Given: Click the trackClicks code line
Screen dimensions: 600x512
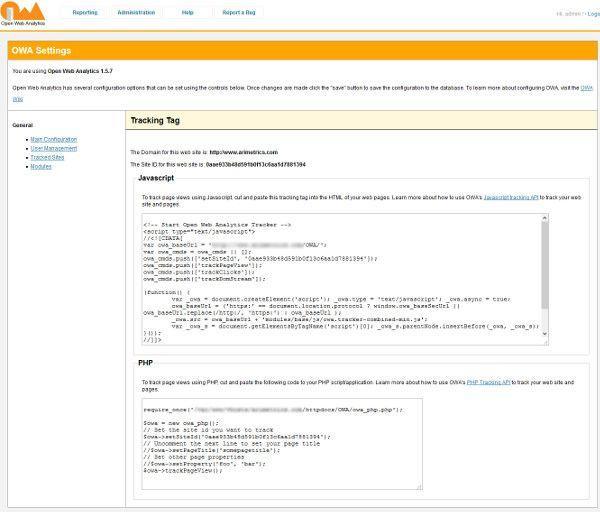Looking at the screenshot, I should [199, 272].
